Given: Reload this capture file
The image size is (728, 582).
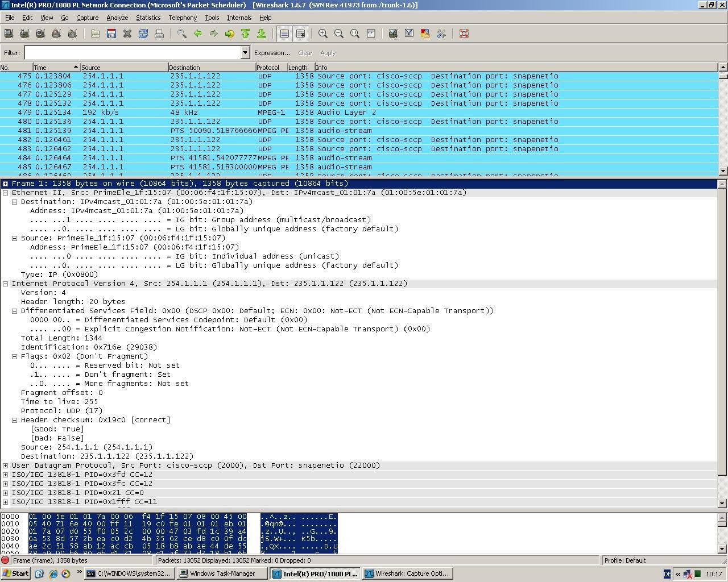Looking at the screenshot, I should (x=143, y=34).
